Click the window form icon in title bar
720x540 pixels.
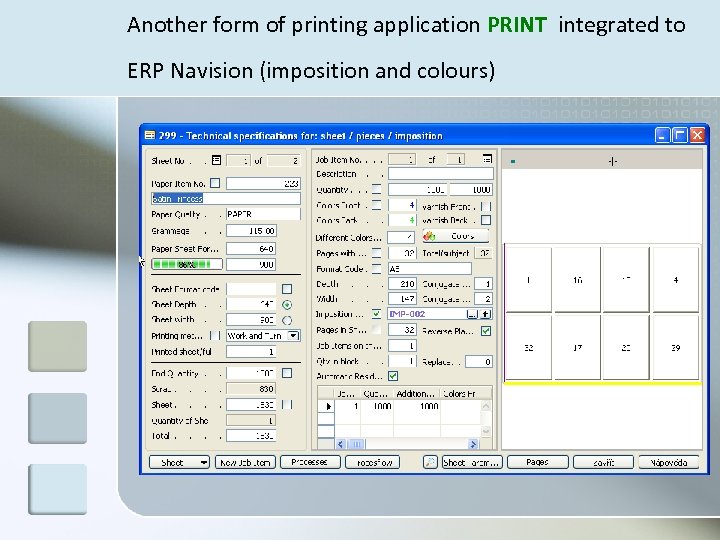(x=149, y=135)
